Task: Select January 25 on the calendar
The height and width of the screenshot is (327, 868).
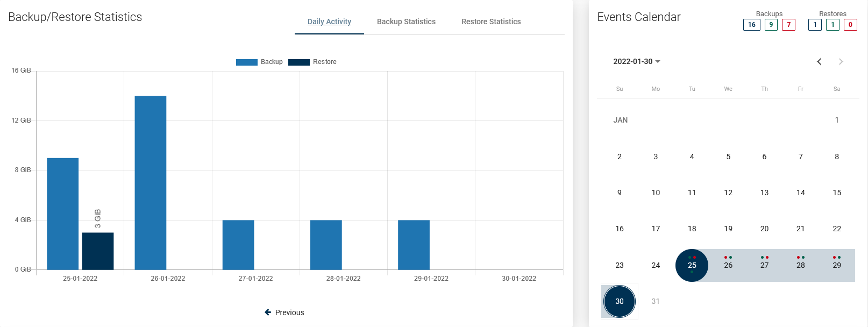Action: click(x=692, y=265)
